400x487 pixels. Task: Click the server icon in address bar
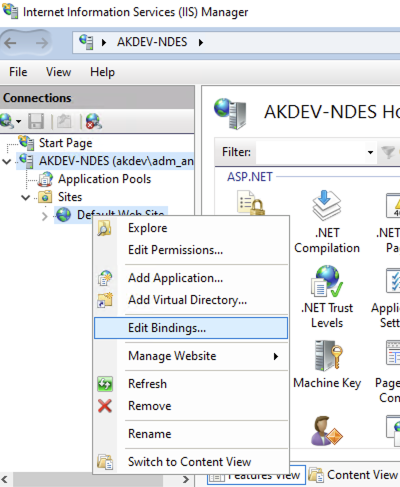click(86, 42)
